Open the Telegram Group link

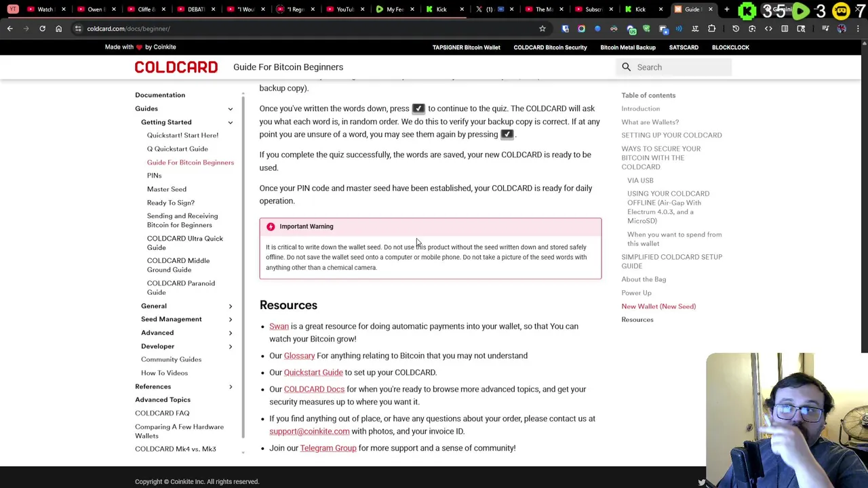[x=328, y=448]
